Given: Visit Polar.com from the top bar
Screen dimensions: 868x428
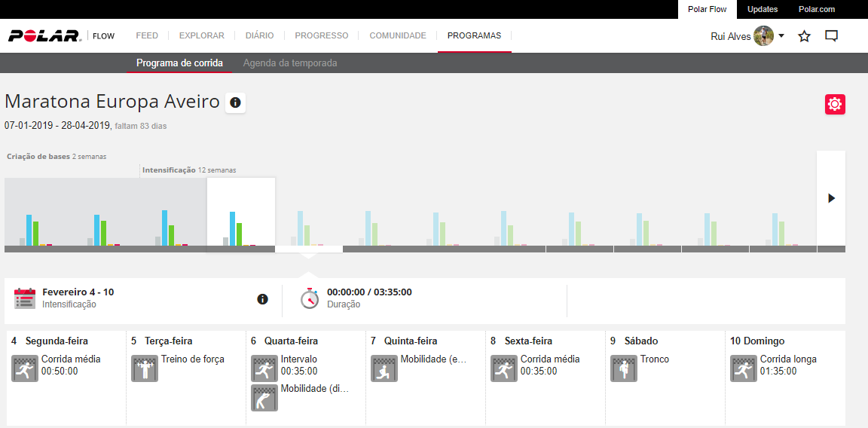Looking at the screenshot, I should (817, 9).
